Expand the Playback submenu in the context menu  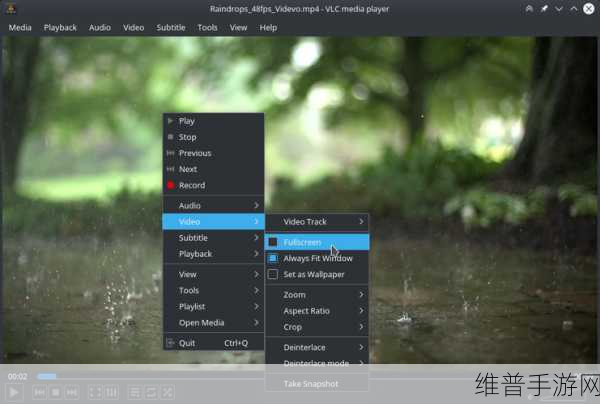point(213,254)
